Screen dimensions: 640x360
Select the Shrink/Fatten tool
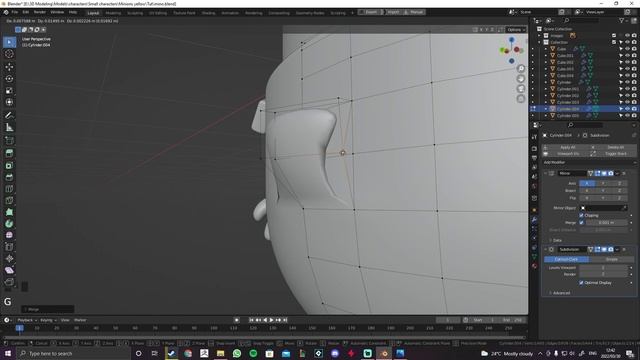tap(9, 258)
